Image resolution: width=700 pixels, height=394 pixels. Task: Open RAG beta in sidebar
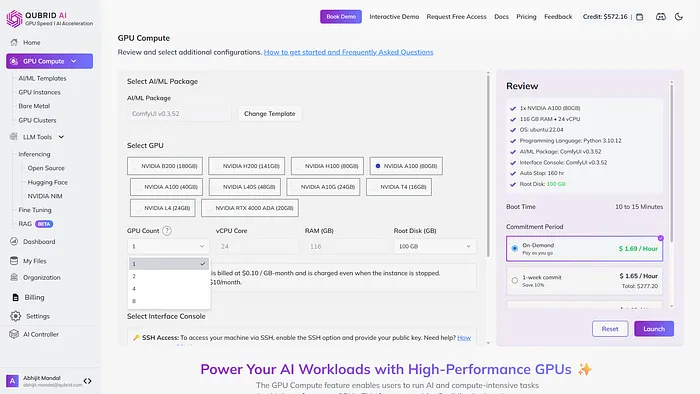pyautogui.click(x=36, y=224)
